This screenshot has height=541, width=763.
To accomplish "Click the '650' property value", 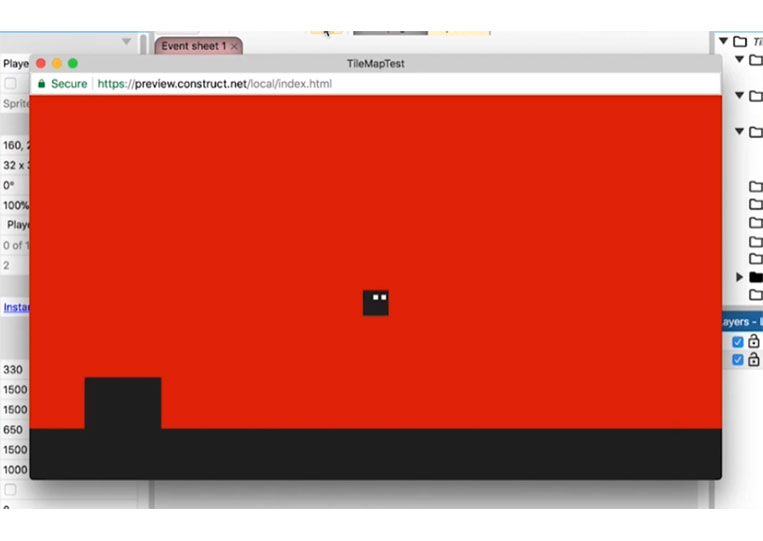I will 13,430.
